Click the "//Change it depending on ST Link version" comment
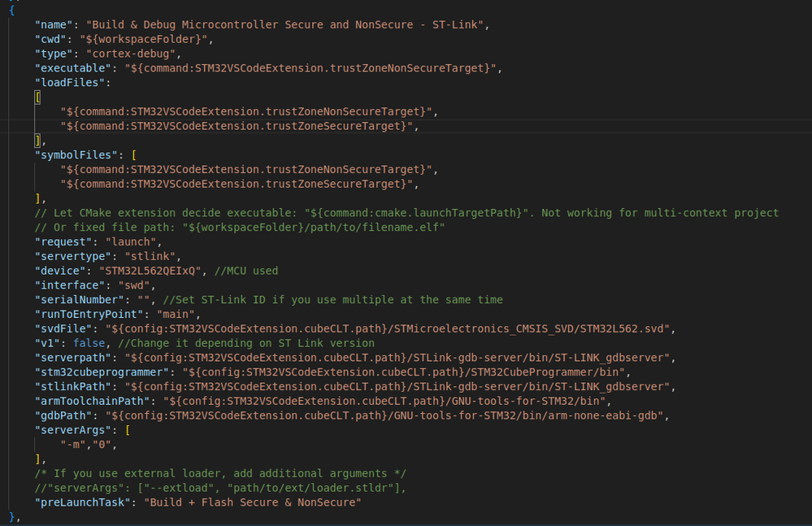The image size is (812, 526). point(246,344)
